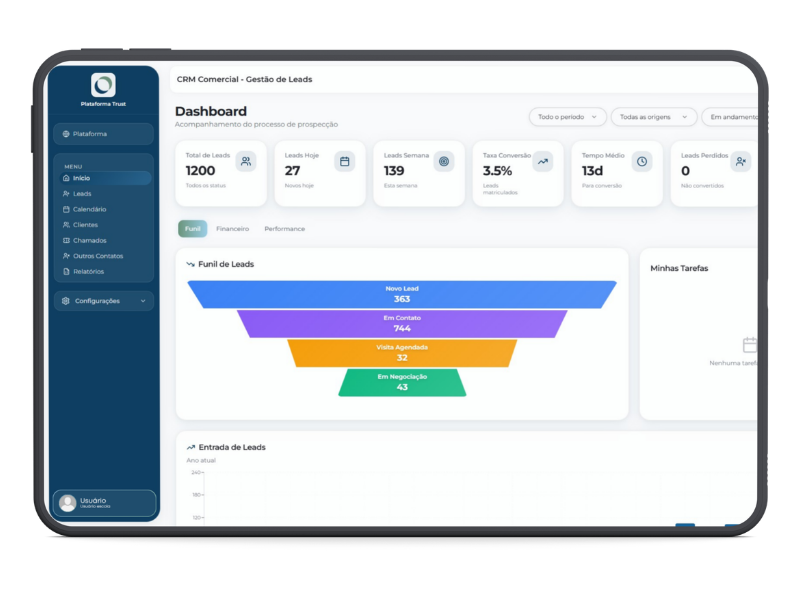This screenshot has width=800, height=600.
Task: Click the Funil de Leads trend icon
Action: pyautogui.click(x=191, y=264)
